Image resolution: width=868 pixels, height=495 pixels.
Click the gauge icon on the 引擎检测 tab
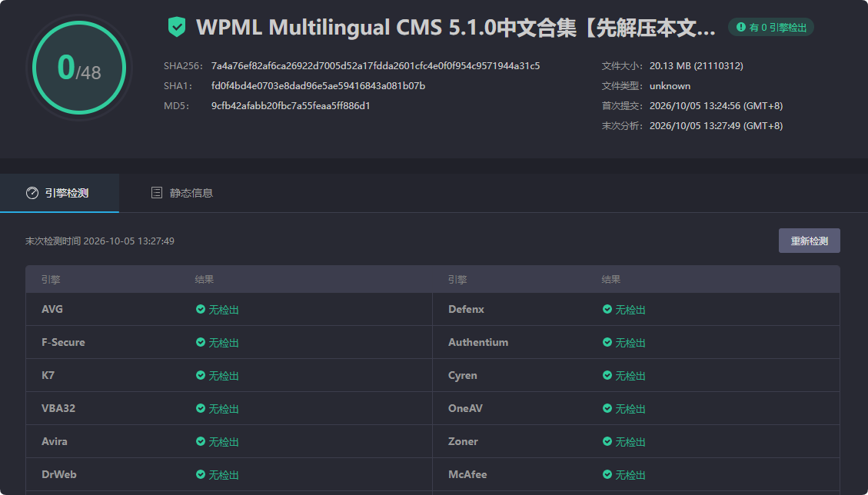pyautogui.click(x=32, y=193)
